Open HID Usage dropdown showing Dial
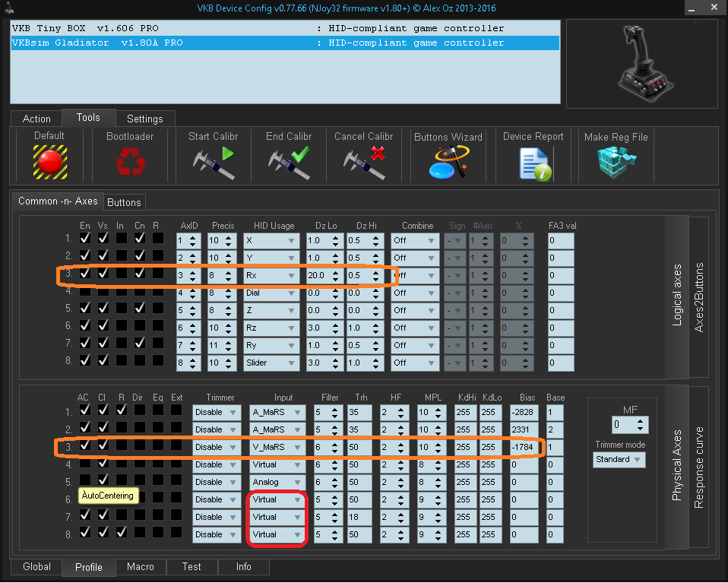The width and height of the screenshot is (728, 583). click(271, 293)
